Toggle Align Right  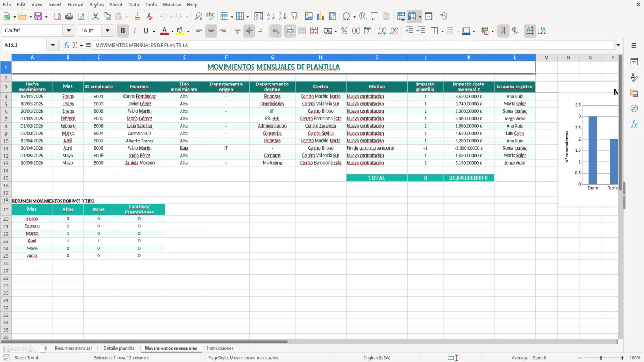[x=223, y=31]
